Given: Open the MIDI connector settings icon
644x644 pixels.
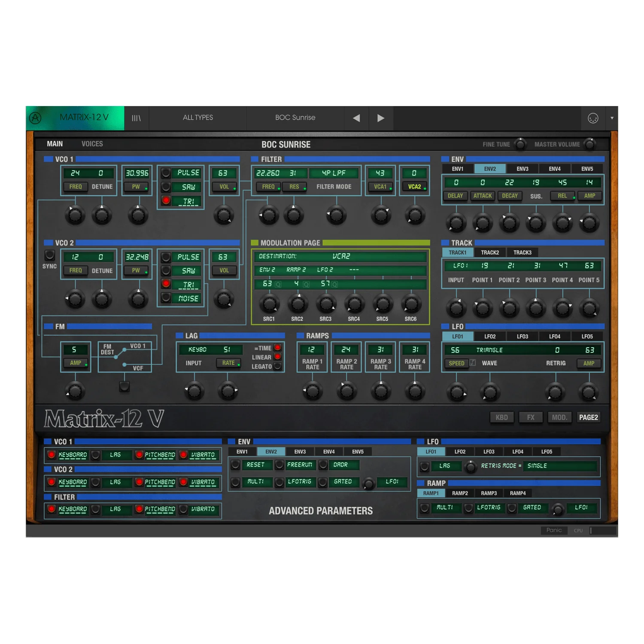Looking at the screenshot, I should coord(593,118).
